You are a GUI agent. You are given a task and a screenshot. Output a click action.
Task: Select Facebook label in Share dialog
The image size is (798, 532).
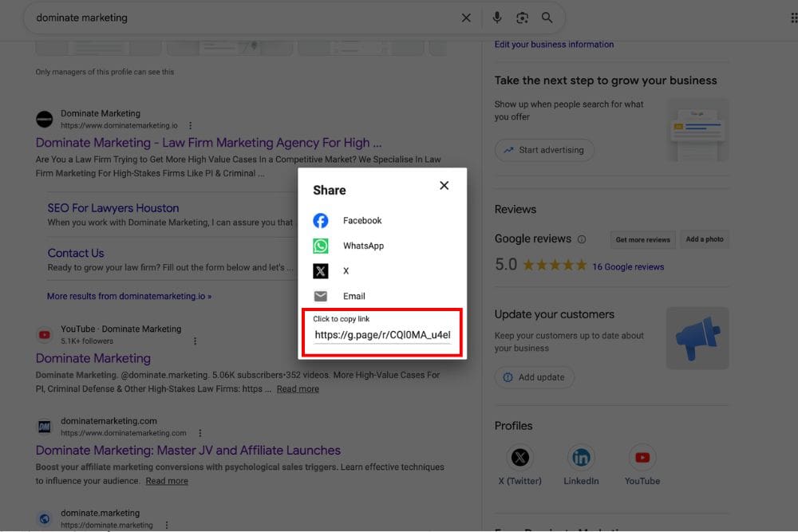[x=362, y=221]
